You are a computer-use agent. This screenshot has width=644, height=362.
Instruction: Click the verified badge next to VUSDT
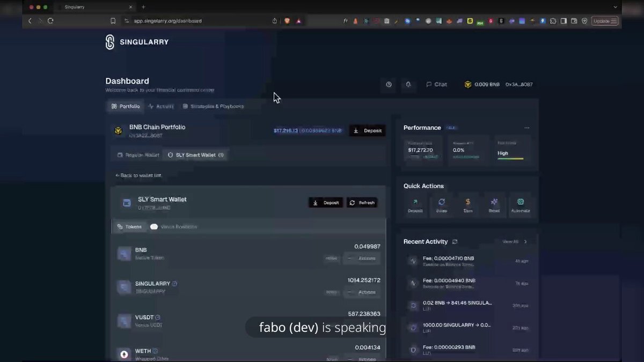click(158, 317)
